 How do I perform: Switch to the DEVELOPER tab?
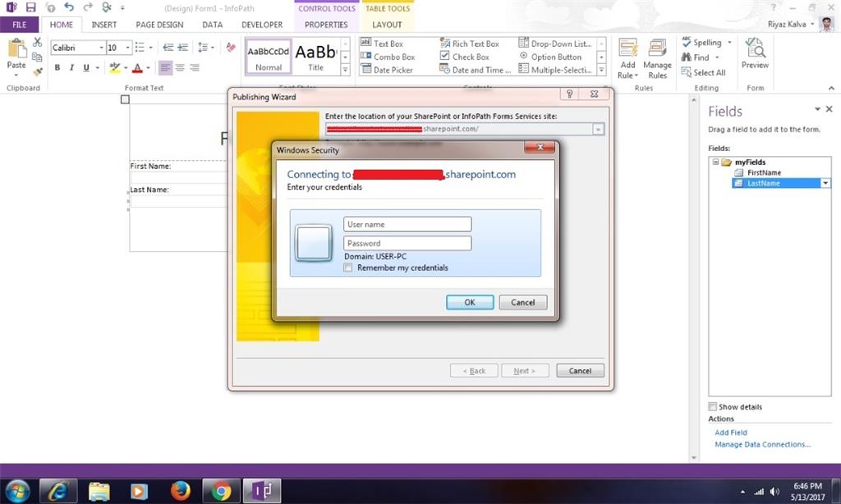262,25
